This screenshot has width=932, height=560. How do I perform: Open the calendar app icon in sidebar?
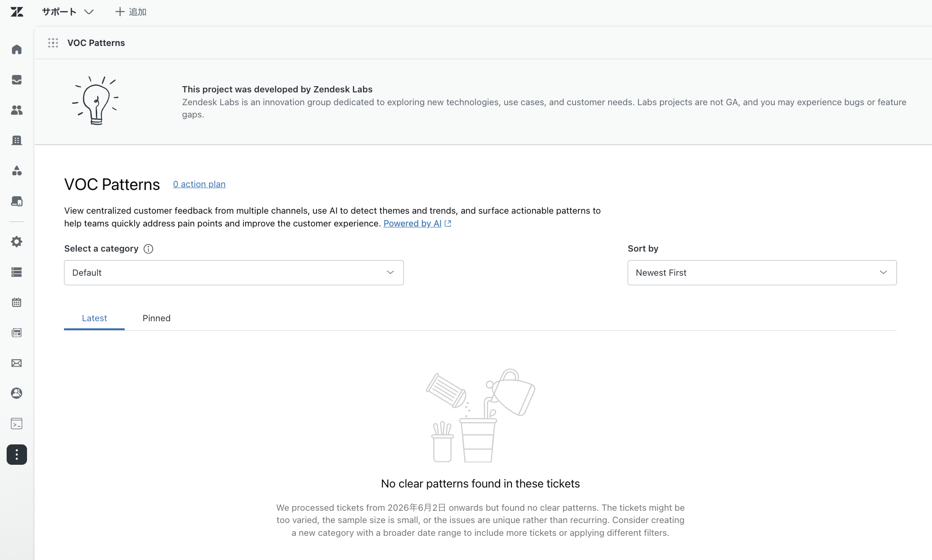[x=17, y=302]
